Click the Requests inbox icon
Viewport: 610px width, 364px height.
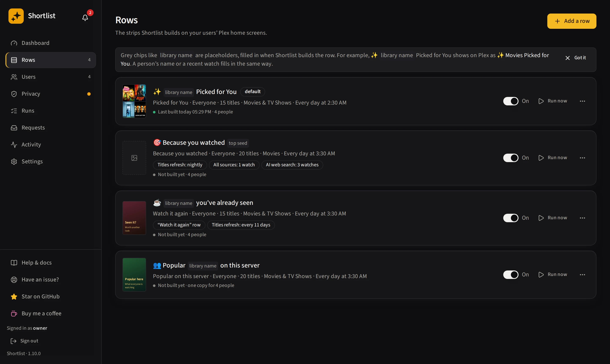(x=14, y=128)
